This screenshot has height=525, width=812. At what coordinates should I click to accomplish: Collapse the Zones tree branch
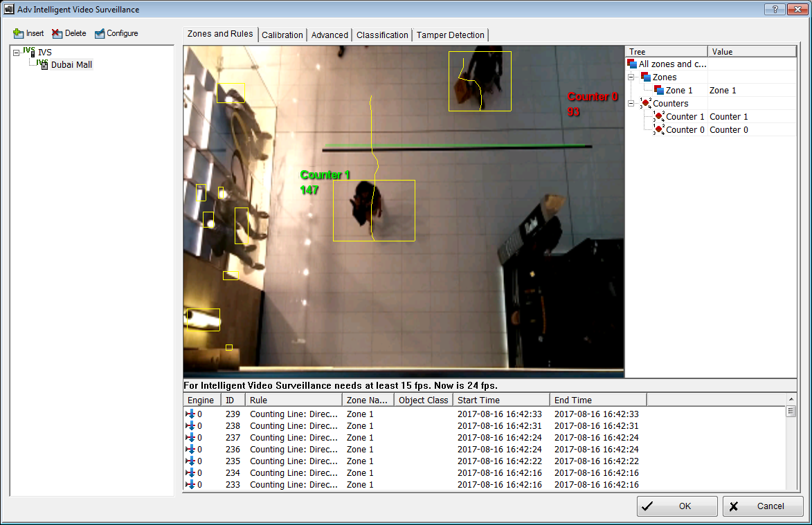(631, 77)
